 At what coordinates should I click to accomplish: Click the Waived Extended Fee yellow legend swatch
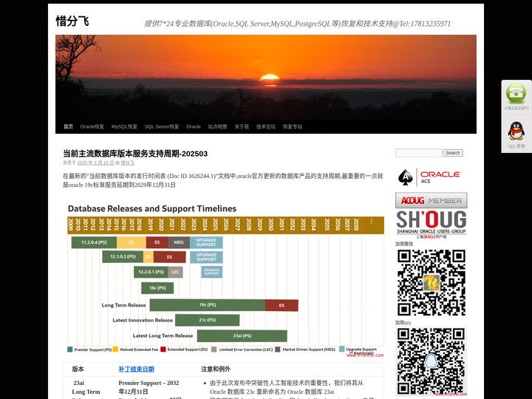click(x=115, y=349)
